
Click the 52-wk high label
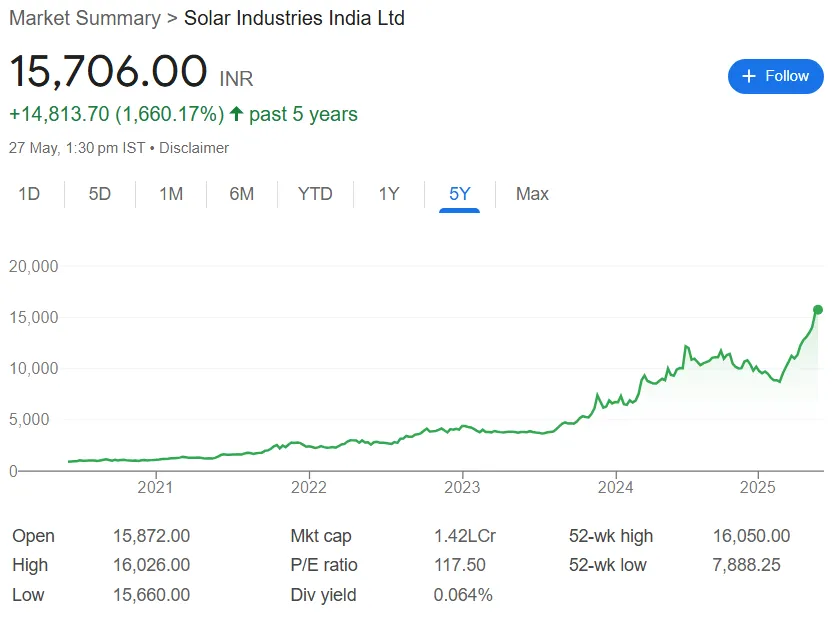click(x=611, y=536)
